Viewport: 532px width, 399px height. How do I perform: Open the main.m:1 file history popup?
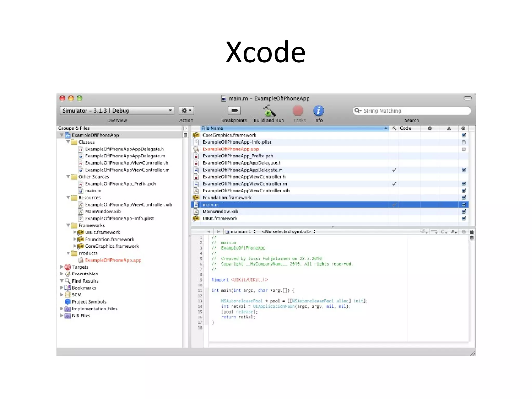tap(241, 231)
